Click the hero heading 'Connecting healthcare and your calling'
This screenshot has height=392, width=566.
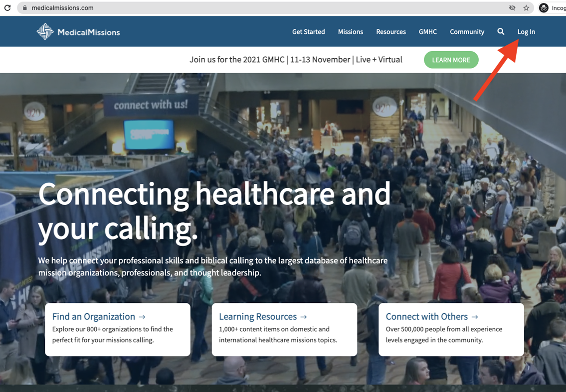point(214,211)
